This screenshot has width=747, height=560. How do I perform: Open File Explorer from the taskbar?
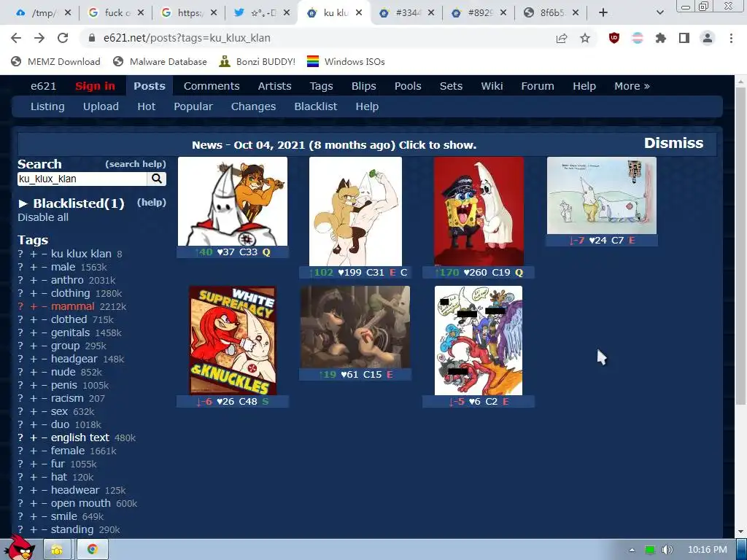pos(57,550)
